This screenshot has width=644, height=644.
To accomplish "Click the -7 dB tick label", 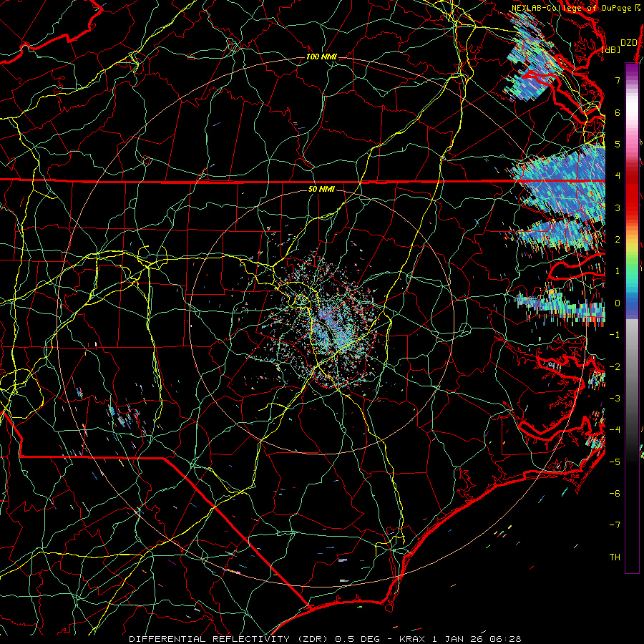I will point(615,525).
